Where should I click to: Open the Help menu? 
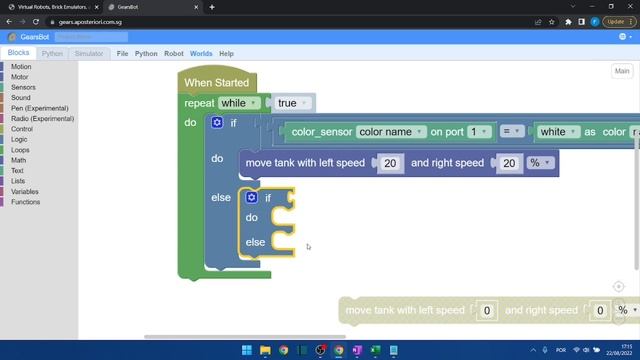tap(226, 53)
